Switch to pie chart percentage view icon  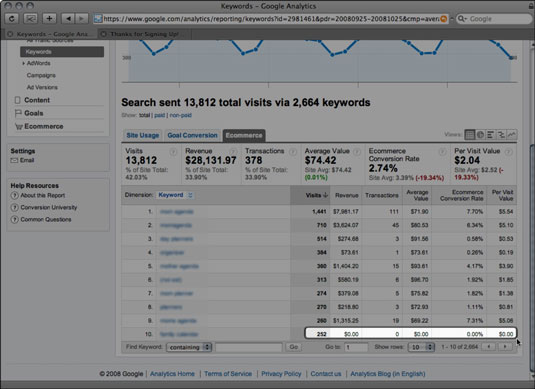(480, 135)
